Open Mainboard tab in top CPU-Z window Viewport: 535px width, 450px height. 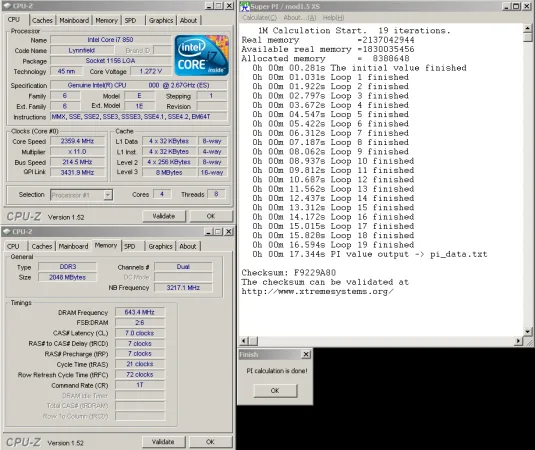click(x=74, y=20)
